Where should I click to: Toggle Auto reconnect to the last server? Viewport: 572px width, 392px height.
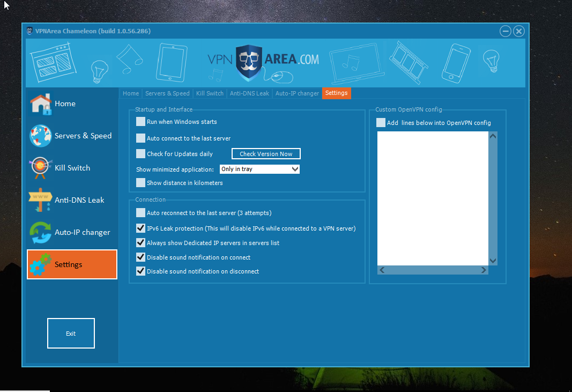[x=140, y=213]
